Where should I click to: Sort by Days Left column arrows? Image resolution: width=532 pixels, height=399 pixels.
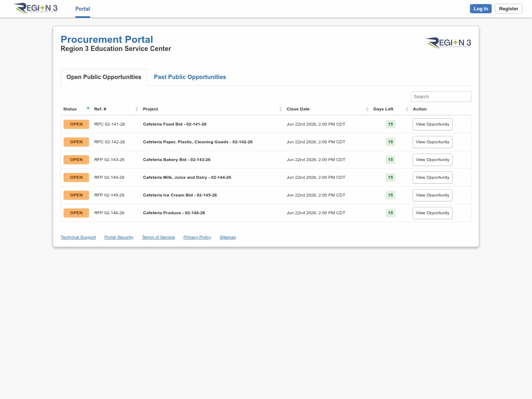point(407,109)
